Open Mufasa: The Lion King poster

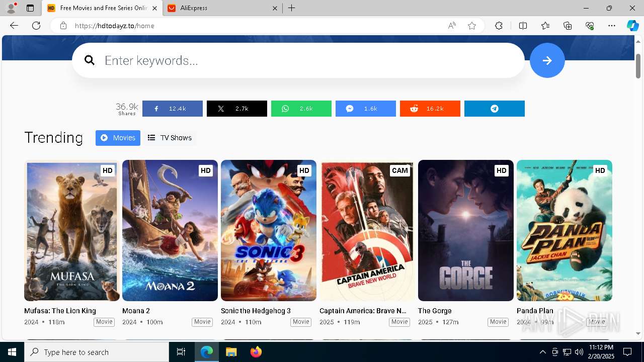[72, 230]
